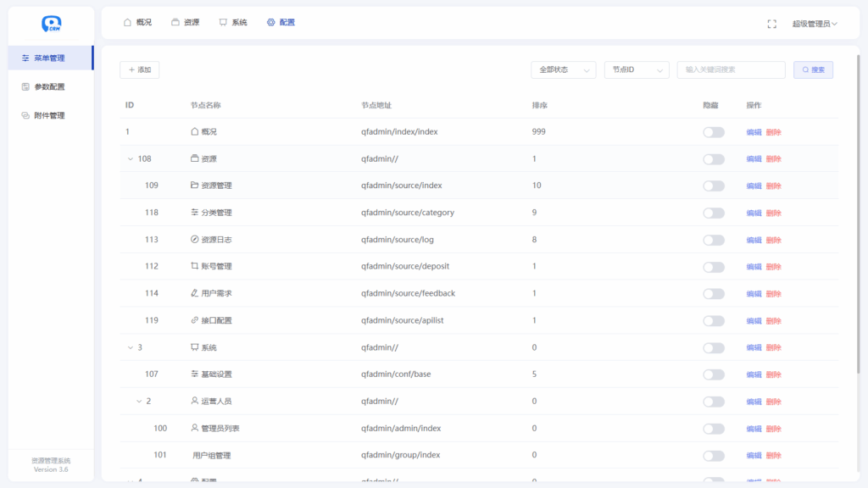Open 参数配置 from the sidebar
The height and width of the screenshot is (488, 868).
click(x=51, y=86)
